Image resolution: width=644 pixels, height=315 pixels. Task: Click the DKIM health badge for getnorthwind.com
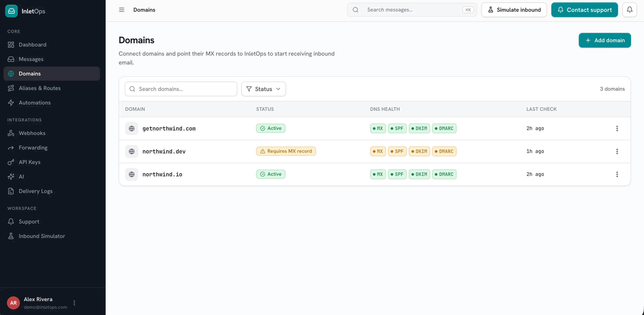[419, 128]
